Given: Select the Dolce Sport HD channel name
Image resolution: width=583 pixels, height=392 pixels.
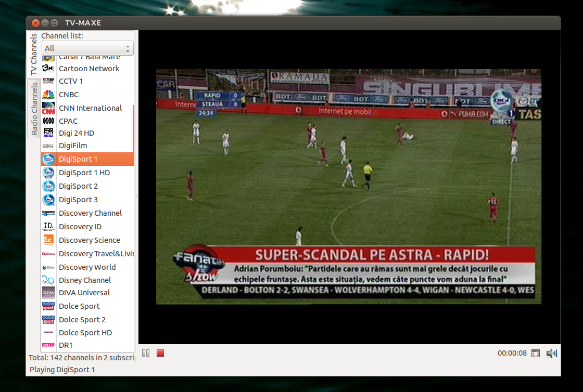Looking at the screenshot, I should click(x=85, y=333).
